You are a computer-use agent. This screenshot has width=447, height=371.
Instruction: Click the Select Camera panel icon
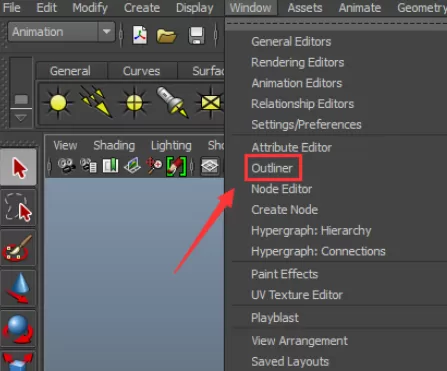[x=66, y=166]
